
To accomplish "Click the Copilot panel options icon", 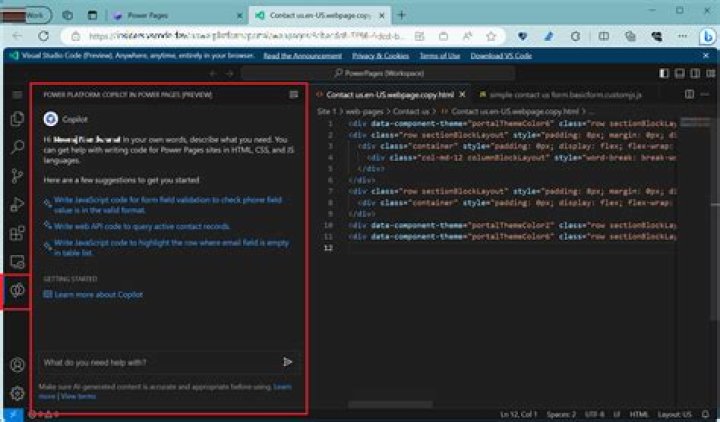I will coord(293,95).
